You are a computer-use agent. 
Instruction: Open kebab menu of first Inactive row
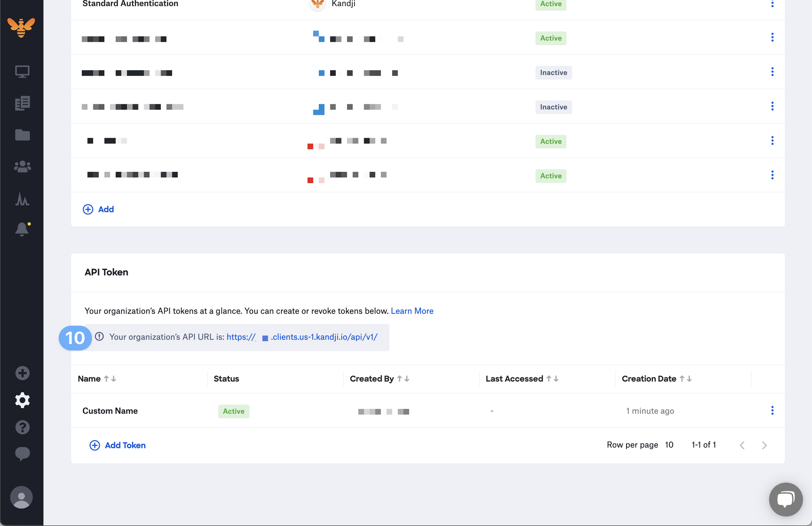point(772,72)
